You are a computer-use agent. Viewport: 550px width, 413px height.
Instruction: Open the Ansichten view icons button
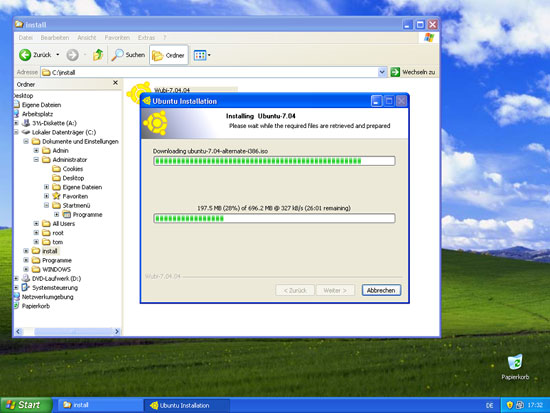[202, 55]
